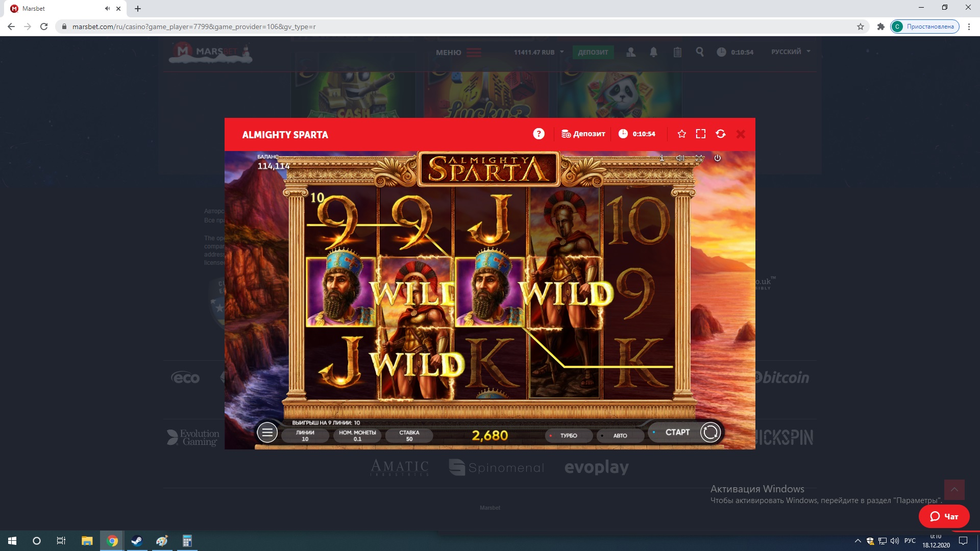The height and width of the screenshot is (551, 980).
Task: Open the Windows notification center
Action: coord(963,541)
